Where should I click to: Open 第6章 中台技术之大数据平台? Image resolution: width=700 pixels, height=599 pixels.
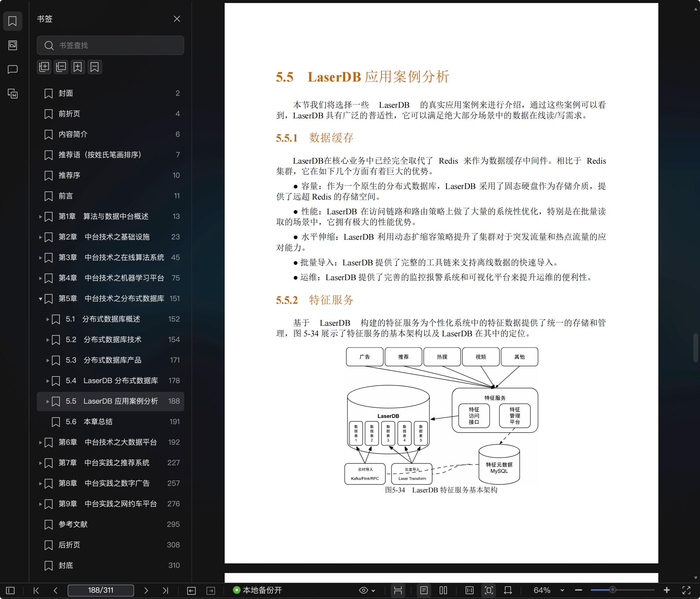click(111, 442)
